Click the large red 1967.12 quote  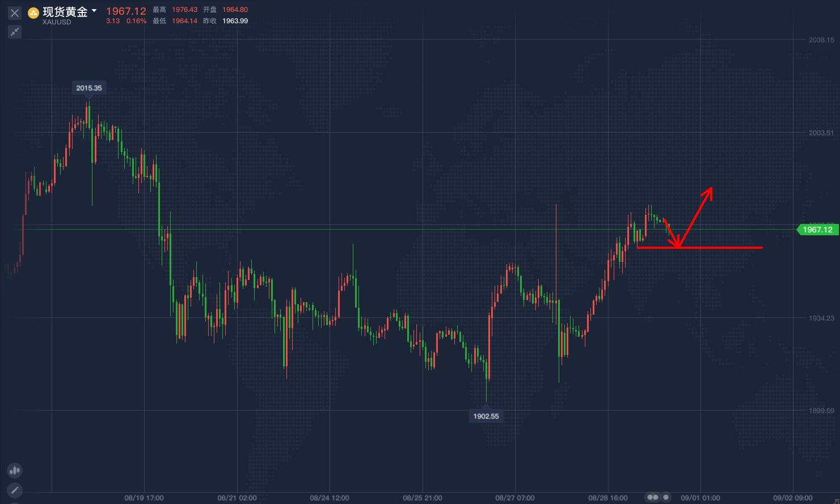pyautogui.click(x=126, y=11)
